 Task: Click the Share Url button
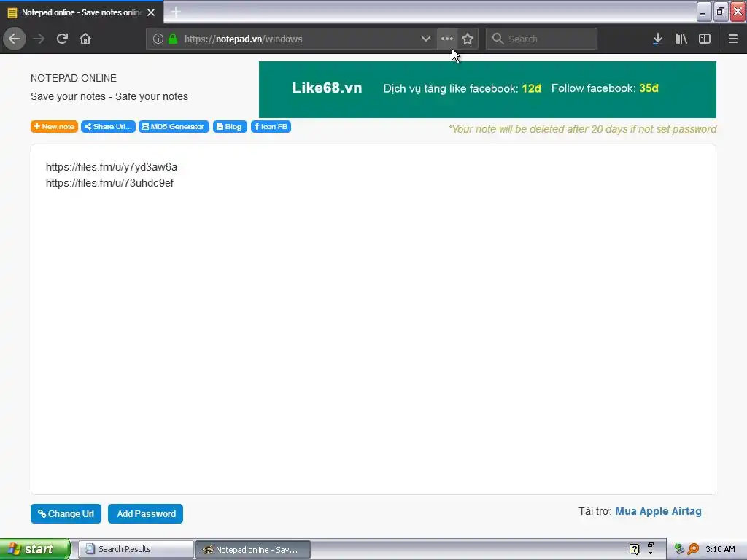[x=108, y=127]
